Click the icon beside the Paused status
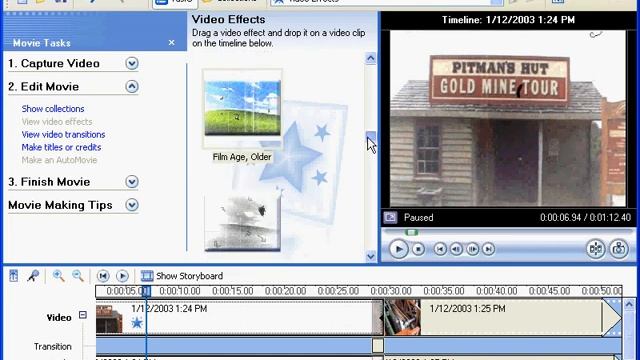 [390, 218]
